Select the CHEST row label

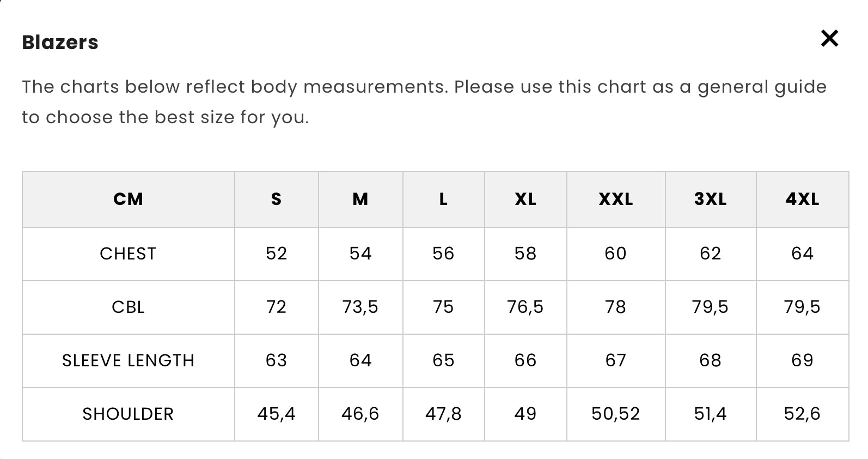pos(128,253)
